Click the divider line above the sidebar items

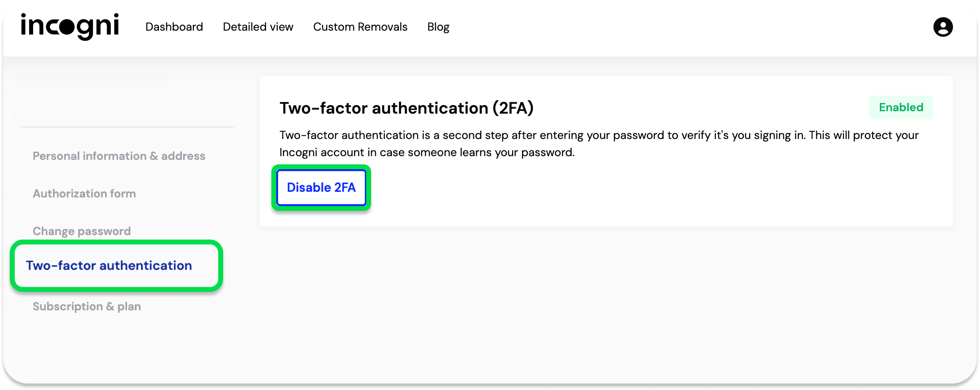[127, 127]
